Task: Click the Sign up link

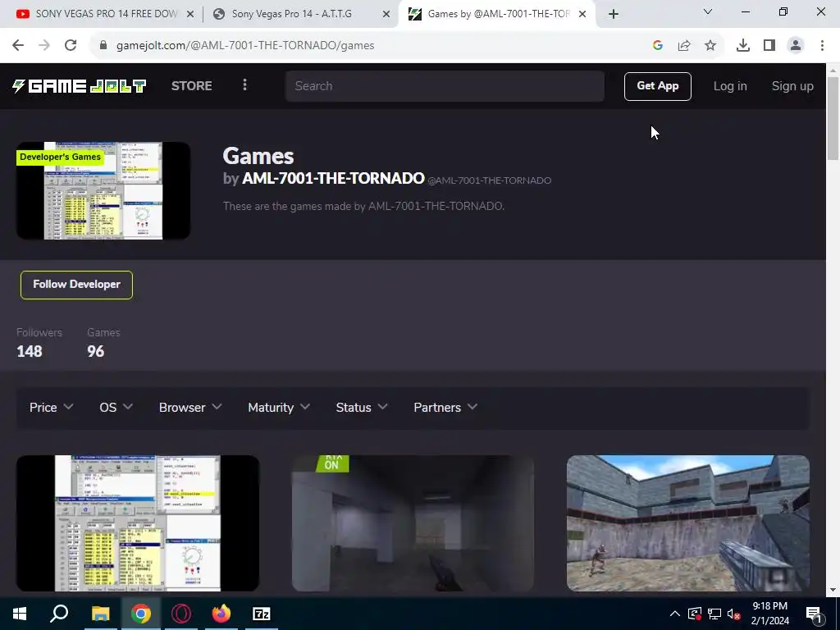Action: click(792, 86)
